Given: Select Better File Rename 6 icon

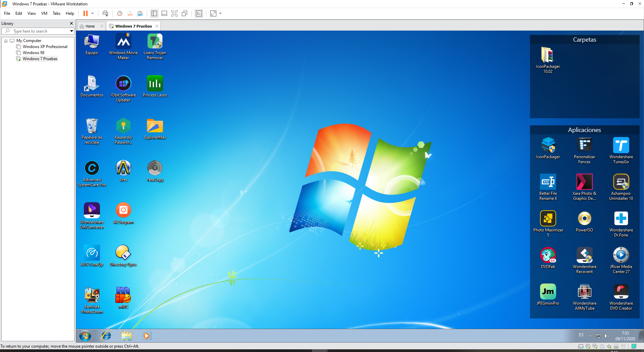Looking at the screenshot, I should [x=548, y=187].
